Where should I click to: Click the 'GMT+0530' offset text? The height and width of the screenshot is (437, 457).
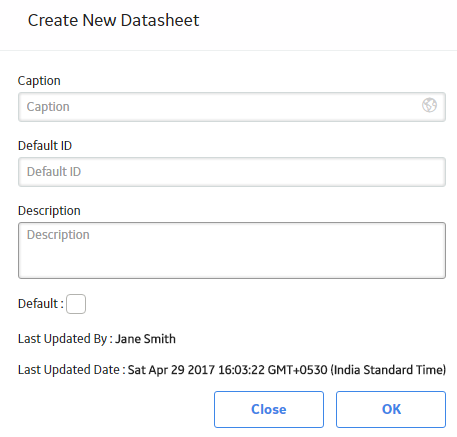point(297,370)
